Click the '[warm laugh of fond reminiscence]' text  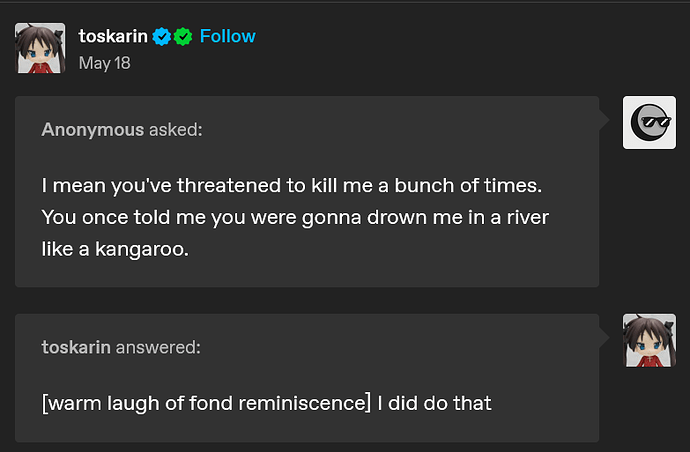(x=206, y=403)
